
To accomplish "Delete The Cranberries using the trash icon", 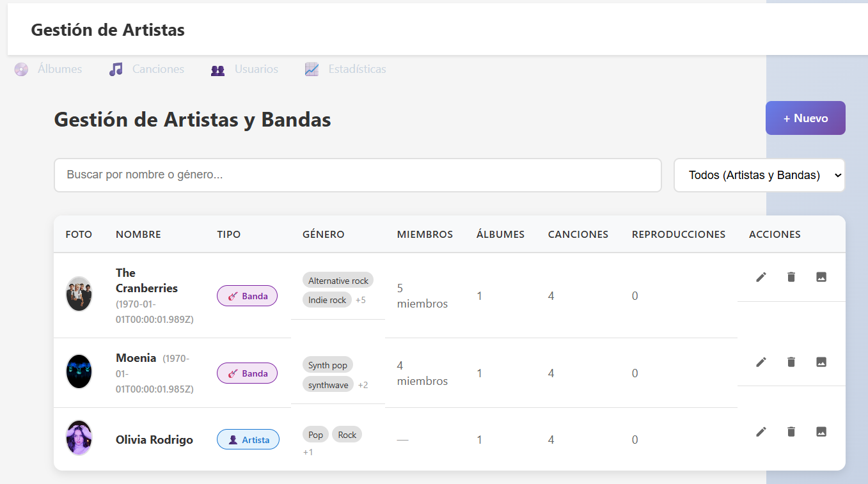I will pyautogui.click(x=791, y=277).
